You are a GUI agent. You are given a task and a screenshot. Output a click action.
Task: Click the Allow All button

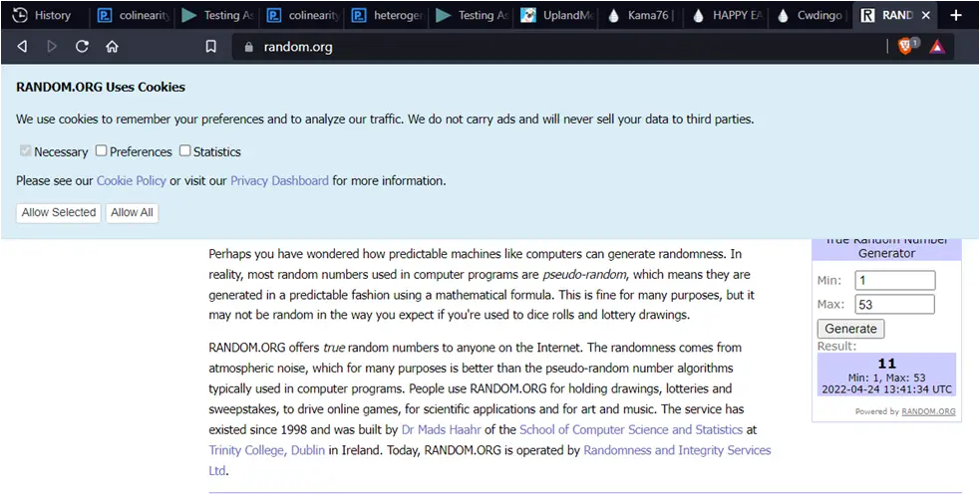point(132,213)
